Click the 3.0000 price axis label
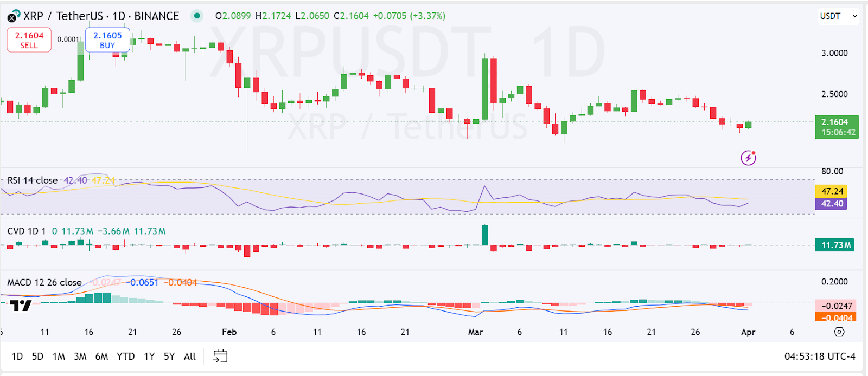868x376 pixels. (834, 53)
